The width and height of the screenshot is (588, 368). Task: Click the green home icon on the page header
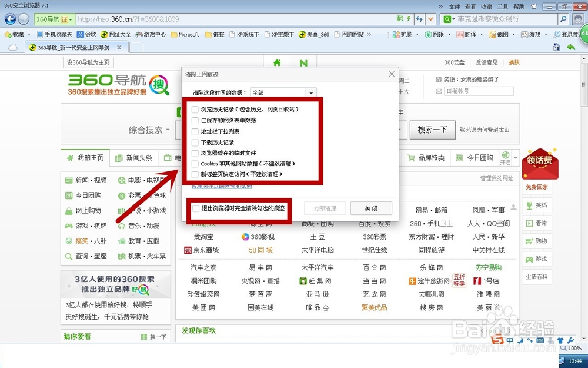click(277, 63)
